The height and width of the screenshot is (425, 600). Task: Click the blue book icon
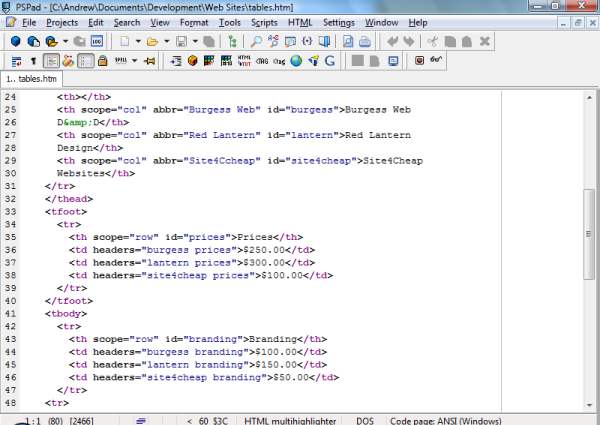(324, 41)
